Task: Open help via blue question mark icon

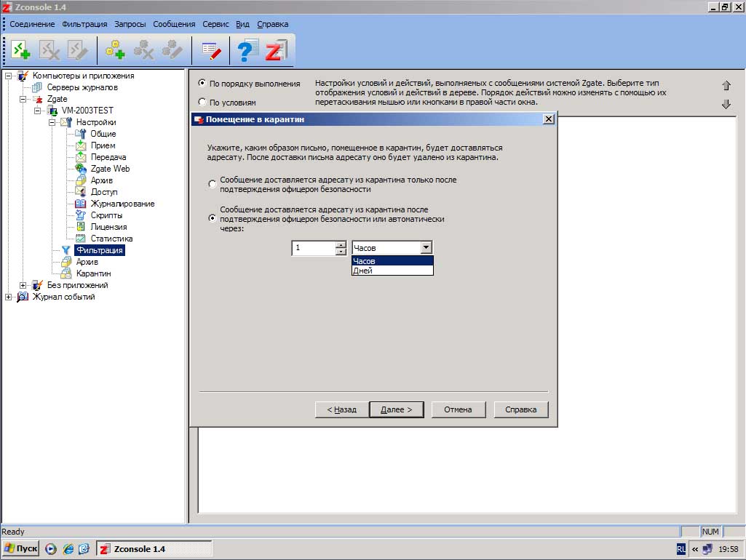Action: coord(247,50)
